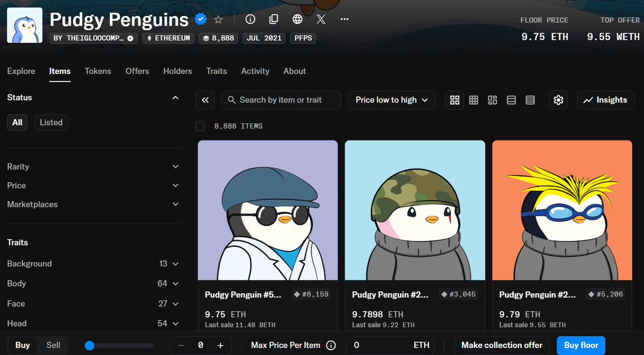
Task: Click the 9.7898 ETH listing price
Action: [x=377, y=314]
